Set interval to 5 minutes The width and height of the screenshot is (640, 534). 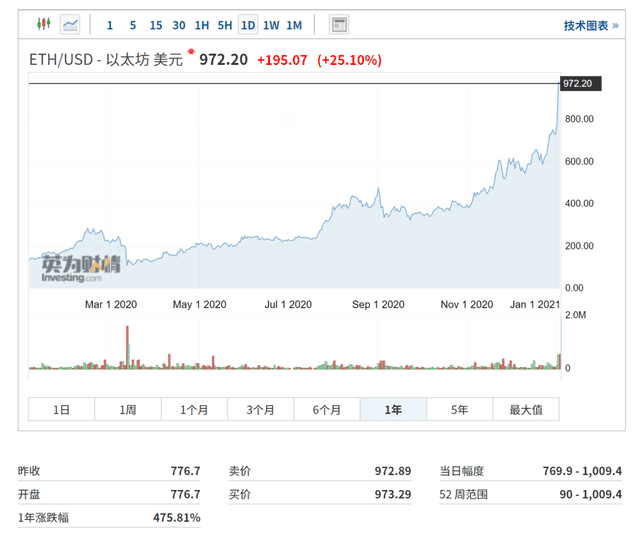point(133,25)
